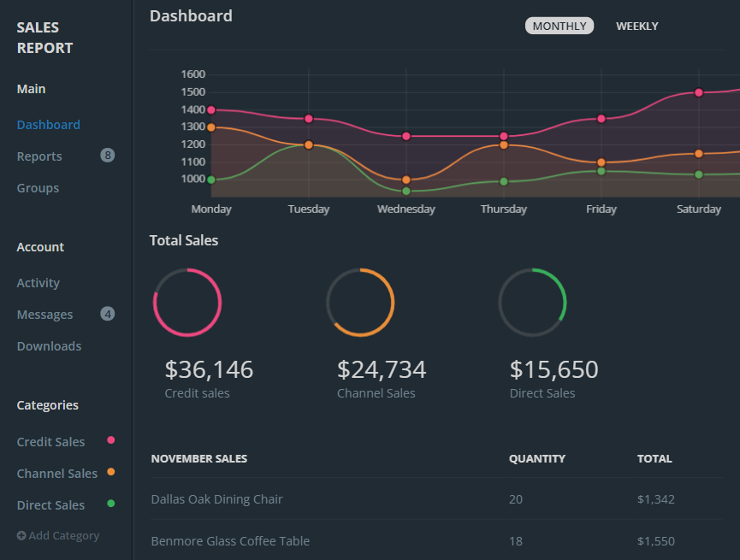
Task: Click the orange Channel Sales category dot
Action: pyautogui.click(x=110, y=472)
